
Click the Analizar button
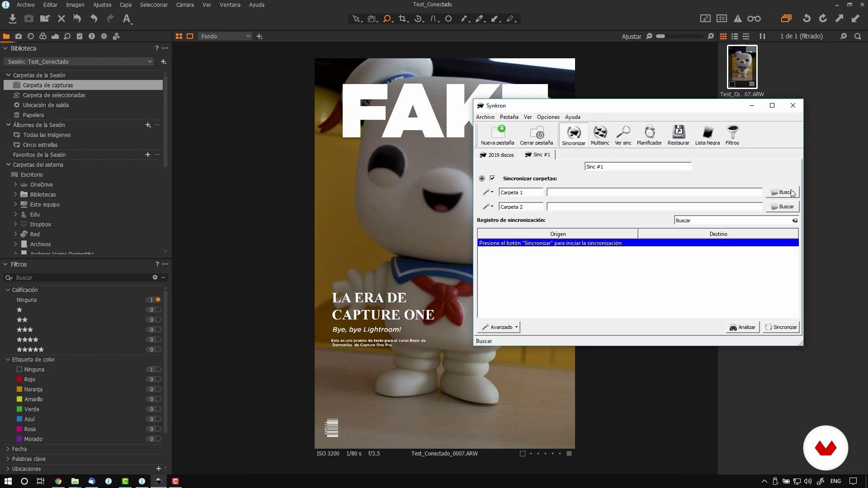(x=742, y=327)
